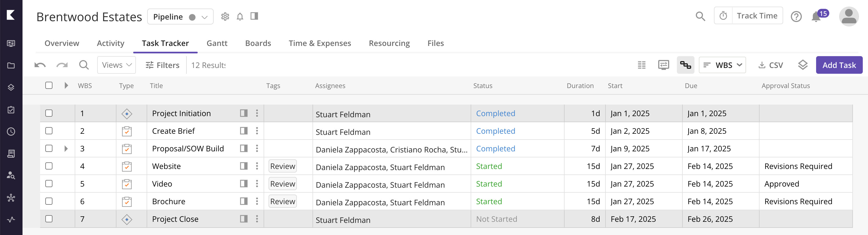The width and height of the screenshot is (868, 235).
Task: Expand the Proposal/SOW Build subtasks
Action: point(66,149)
